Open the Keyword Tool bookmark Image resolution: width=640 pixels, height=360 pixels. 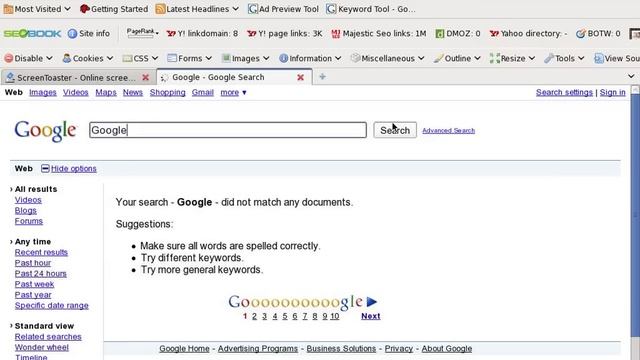pos(371,9)
